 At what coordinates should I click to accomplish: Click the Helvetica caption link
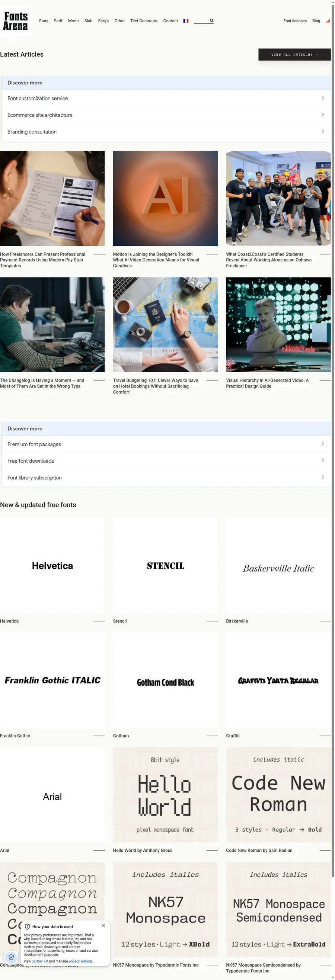(9, 621)
